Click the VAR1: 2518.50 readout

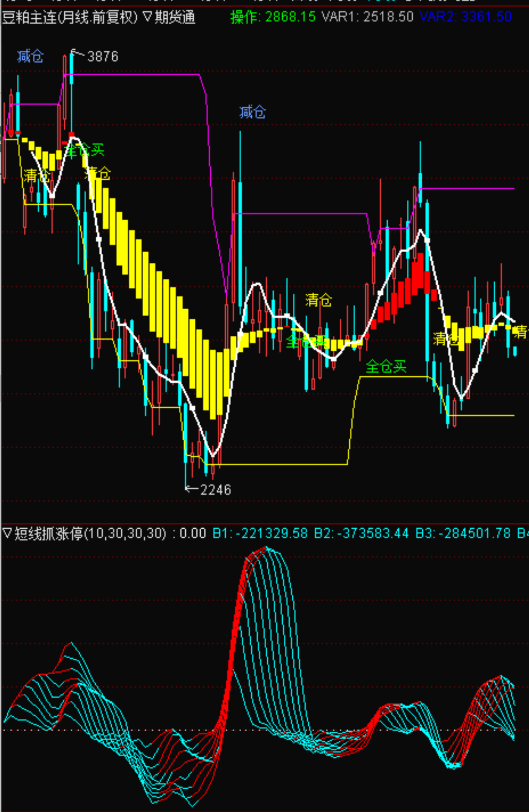[x=368, y=17]
